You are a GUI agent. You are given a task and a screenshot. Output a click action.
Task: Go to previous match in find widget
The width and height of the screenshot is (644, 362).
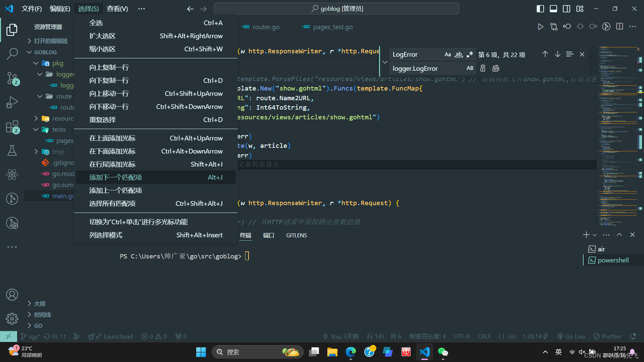pos(545,54)
